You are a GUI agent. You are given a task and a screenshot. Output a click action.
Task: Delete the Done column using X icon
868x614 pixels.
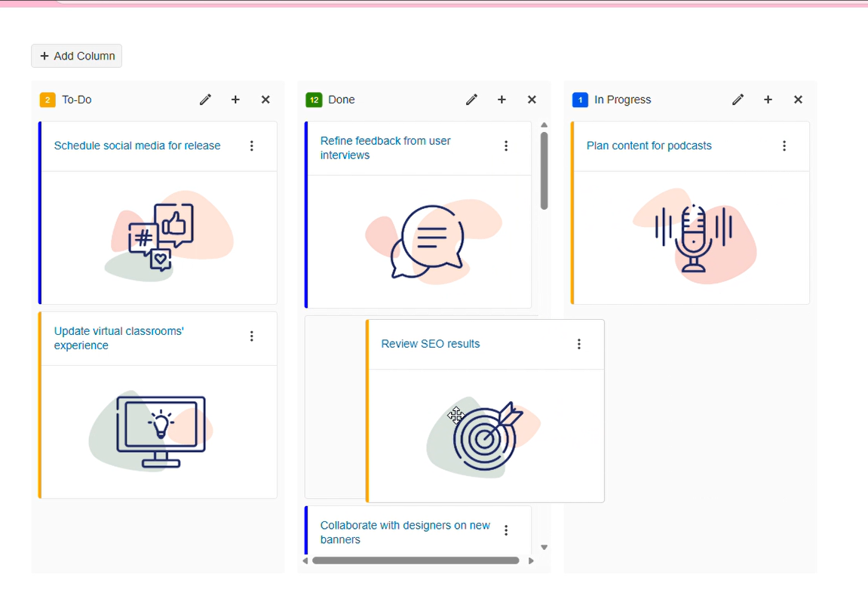532,100
